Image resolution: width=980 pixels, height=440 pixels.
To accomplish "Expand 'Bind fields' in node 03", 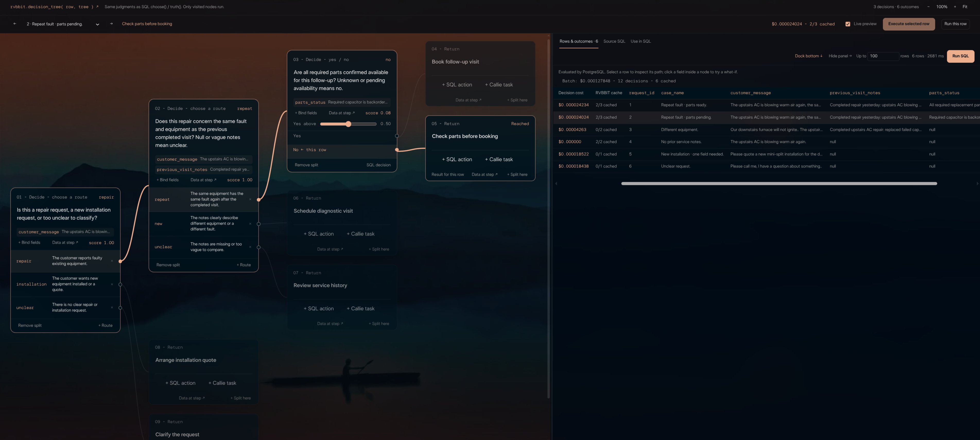I will (x=306, y=113).
